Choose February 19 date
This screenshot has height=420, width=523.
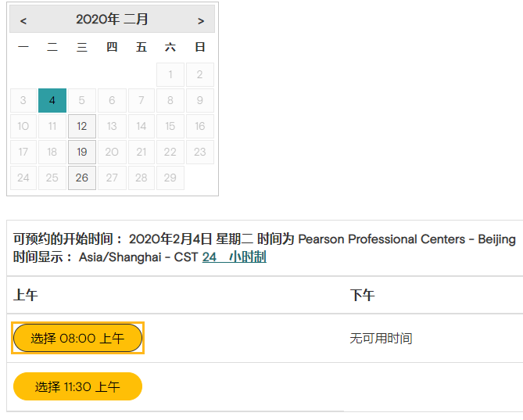coord(82,152)
